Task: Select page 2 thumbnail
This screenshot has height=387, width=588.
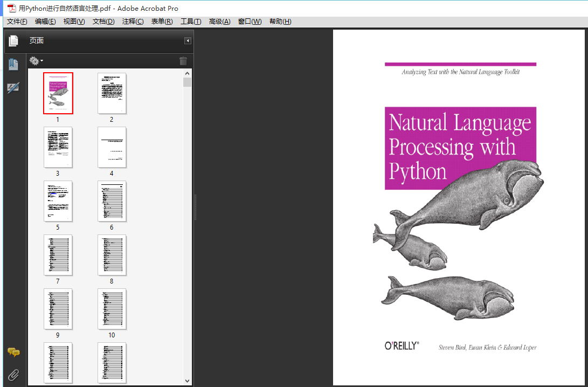Action: click(112, 93)
